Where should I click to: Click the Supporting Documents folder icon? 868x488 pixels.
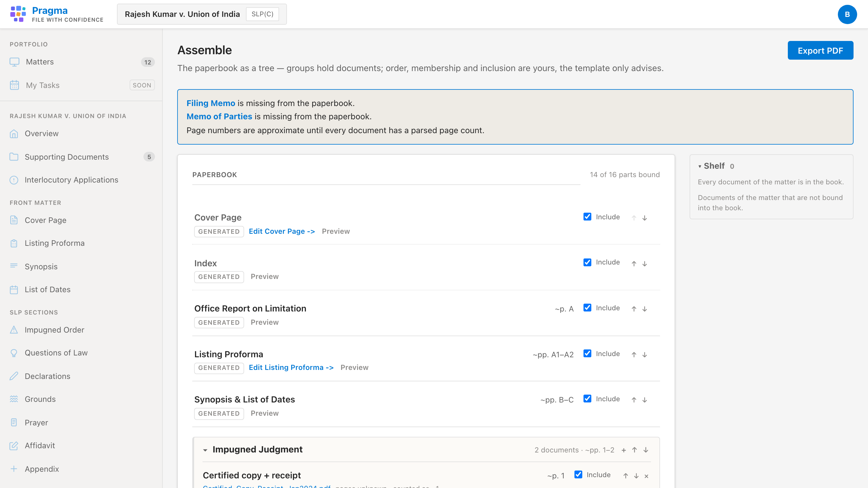point(14,157)
